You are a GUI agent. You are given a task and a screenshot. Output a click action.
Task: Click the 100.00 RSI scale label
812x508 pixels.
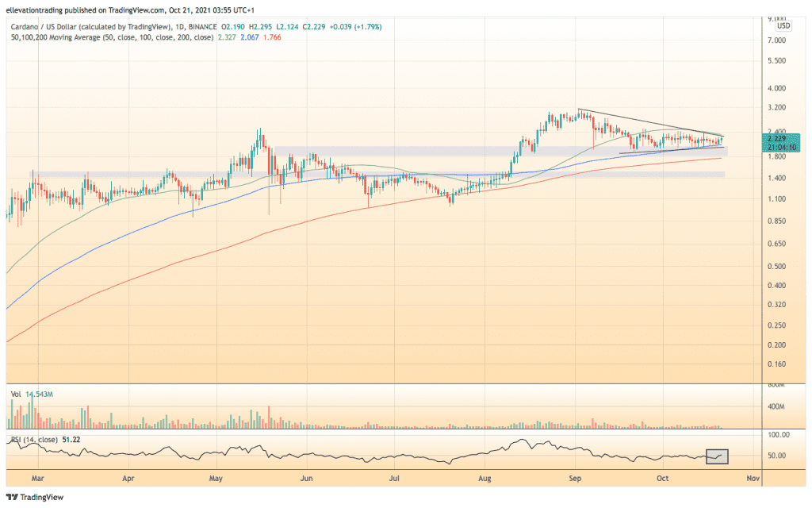pos(779,434)
